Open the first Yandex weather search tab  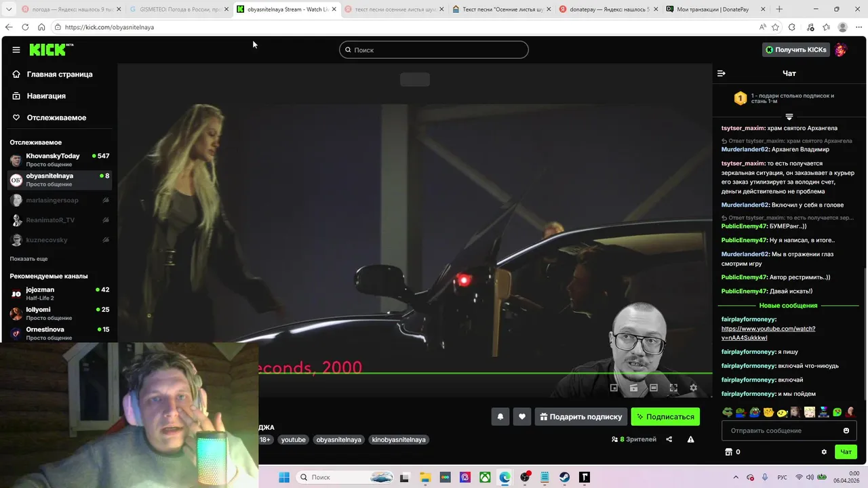click(71, 9)
